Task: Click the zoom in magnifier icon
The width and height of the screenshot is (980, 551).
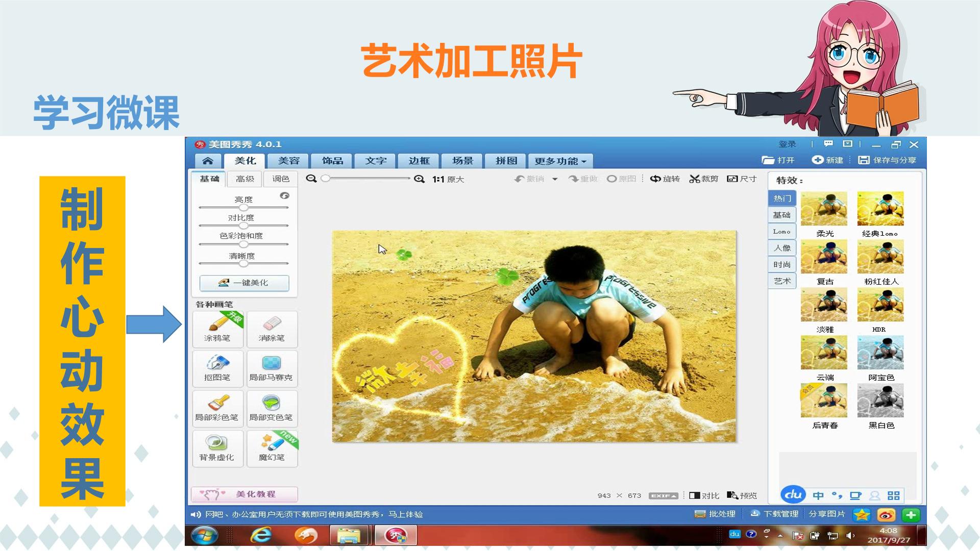Action: coord(420,179)
